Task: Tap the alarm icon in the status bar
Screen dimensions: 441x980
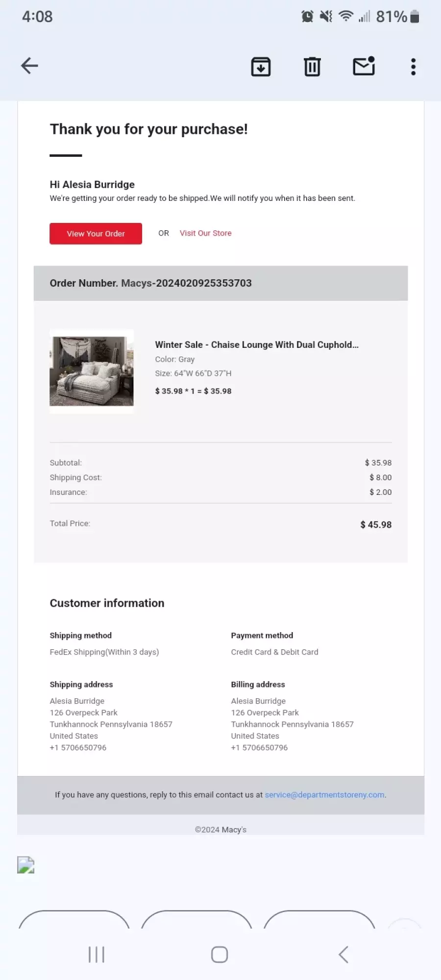Action: pos(307,17)
